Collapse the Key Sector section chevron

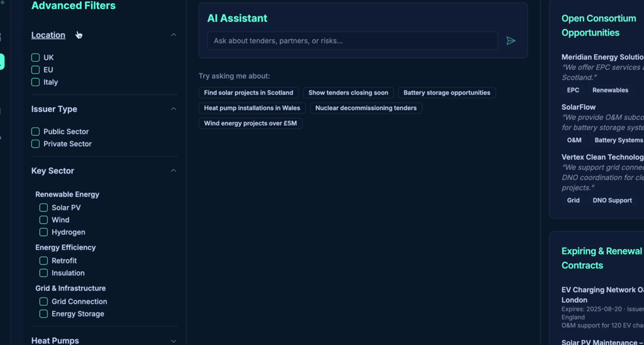coord(174,171)
